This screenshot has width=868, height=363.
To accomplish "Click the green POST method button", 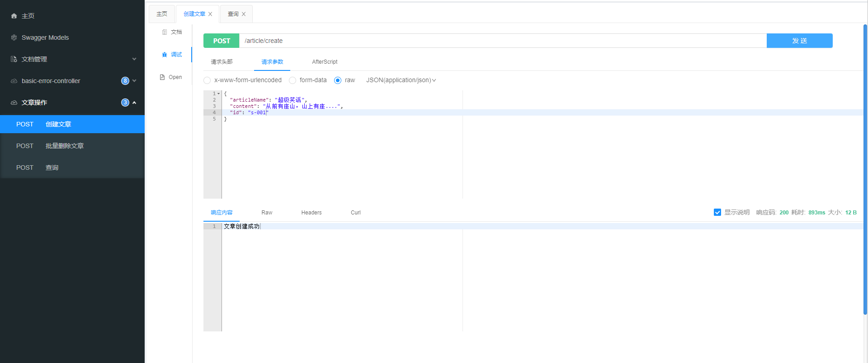I will (222, 41).
